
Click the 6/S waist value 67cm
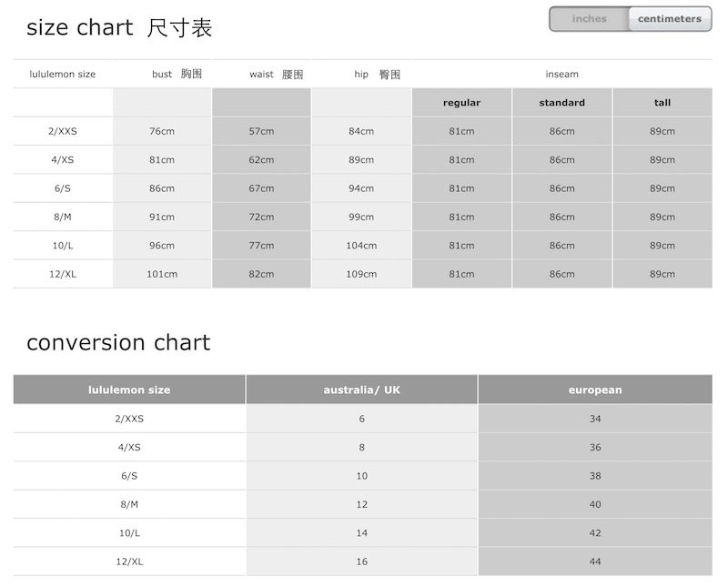(261, 188)
